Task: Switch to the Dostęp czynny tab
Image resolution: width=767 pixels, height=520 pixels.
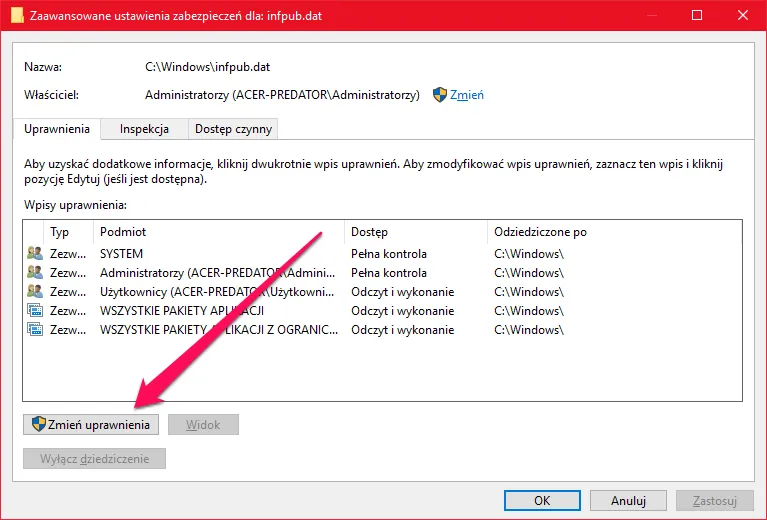Action: pos(233,129)
